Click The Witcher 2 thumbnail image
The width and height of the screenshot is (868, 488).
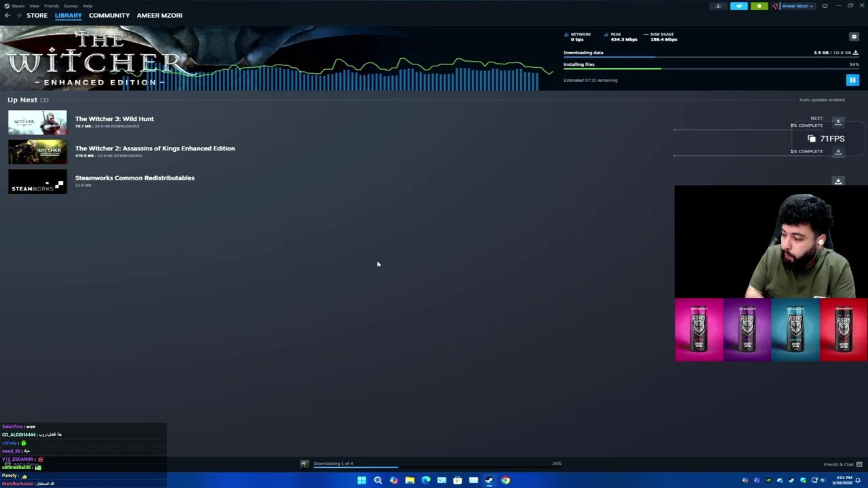coord(37,152)
